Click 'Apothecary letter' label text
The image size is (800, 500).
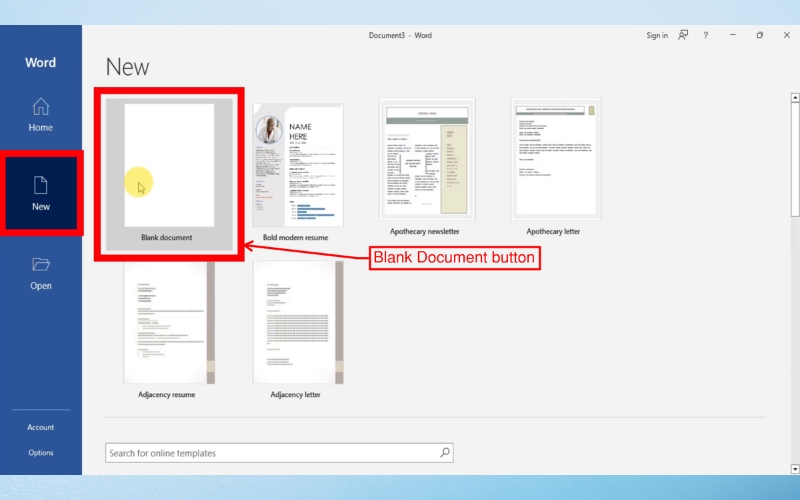coord(553,231)
